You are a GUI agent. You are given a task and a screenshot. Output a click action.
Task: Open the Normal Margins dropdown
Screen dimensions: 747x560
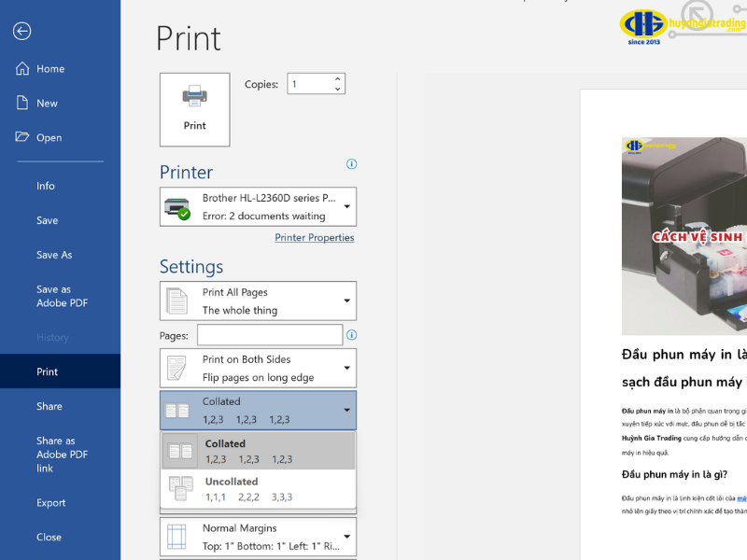coord(258,537)
